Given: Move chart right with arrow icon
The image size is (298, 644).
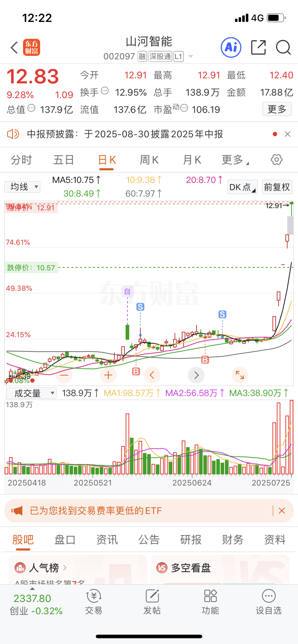Looking at the screenshot, I should pyautogui.click(x=196, y=375).
